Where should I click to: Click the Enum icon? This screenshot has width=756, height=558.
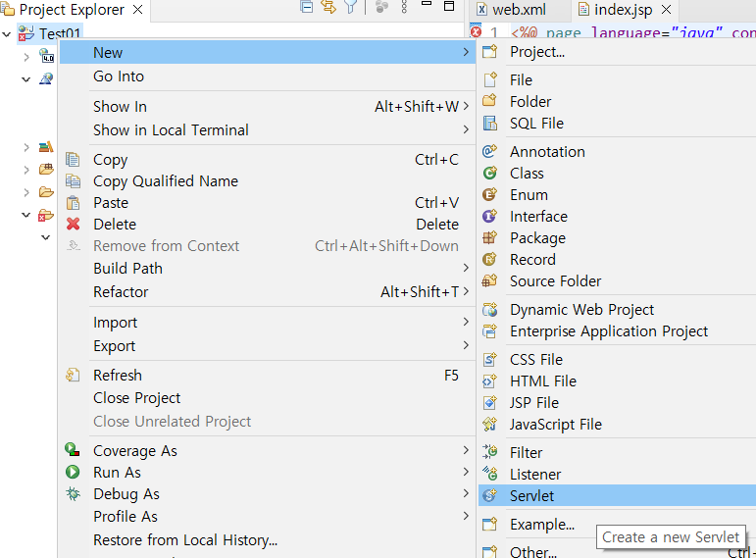click(x=490, y=194)
